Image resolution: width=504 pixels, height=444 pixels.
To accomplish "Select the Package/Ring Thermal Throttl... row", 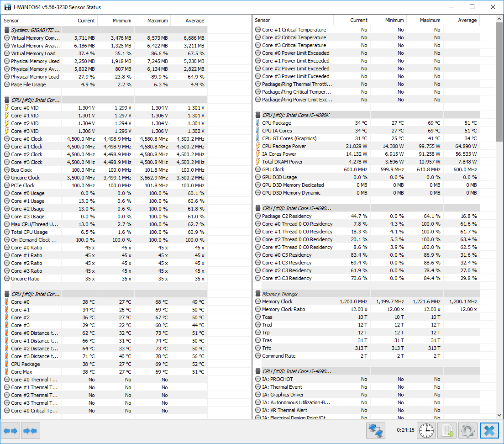I will [x=367, y=84].
